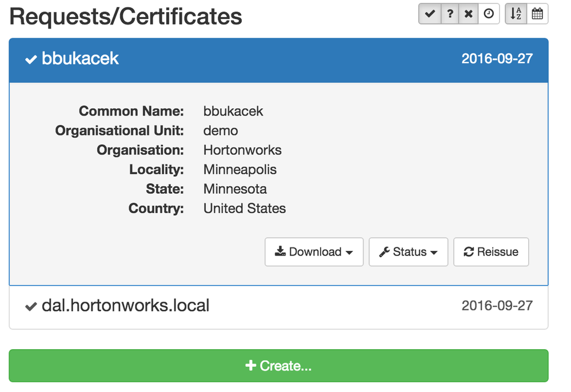Click the checkmark icon beside bbukacek
Screen dimensions: 571x392
(31, 59)
